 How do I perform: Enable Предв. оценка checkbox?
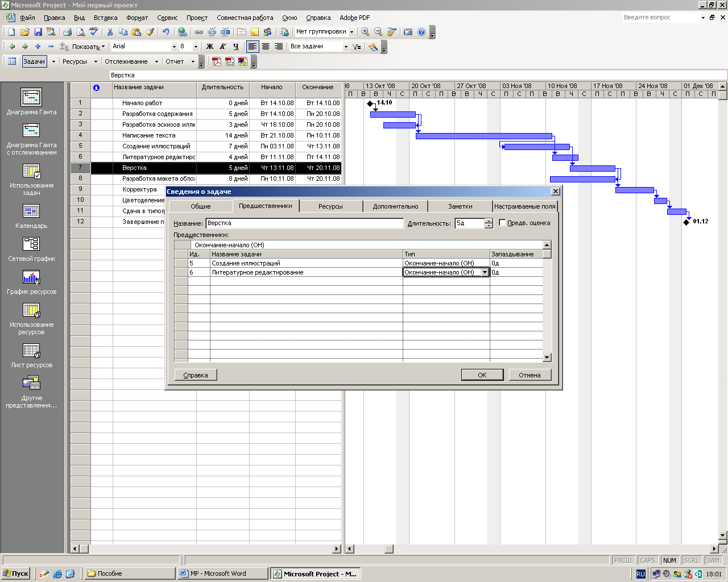click(x=502, y=223)
